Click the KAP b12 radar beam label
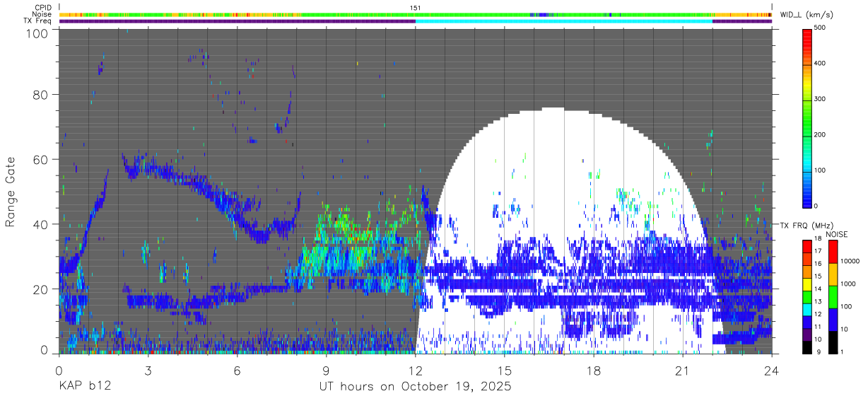This screenshot has width=868, height=401. pos(84,387)
